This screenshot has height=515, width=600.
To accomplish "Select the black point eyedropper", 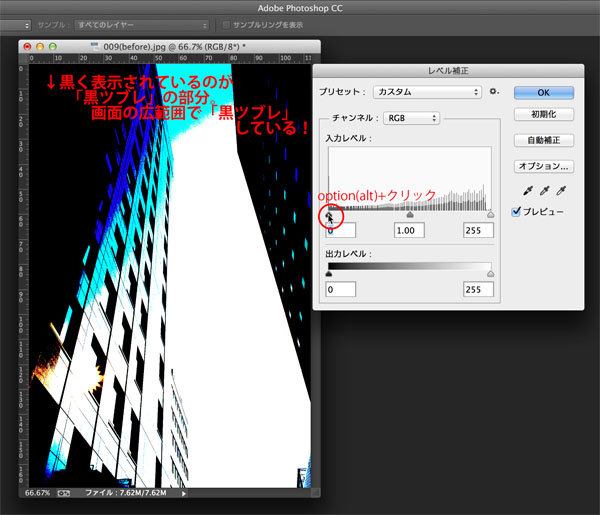I will pos(525,189).
